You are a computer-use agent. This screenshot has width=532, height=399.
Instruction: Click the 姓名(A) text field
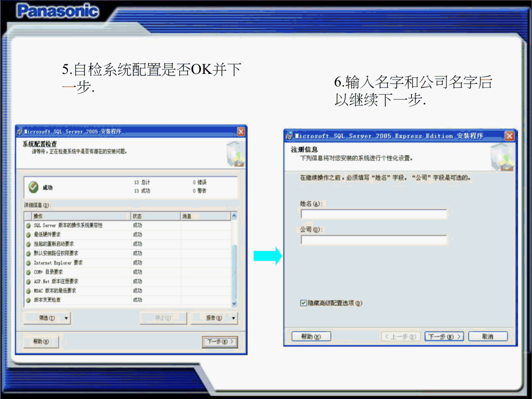pyautogui.click(x=374, y=214)
